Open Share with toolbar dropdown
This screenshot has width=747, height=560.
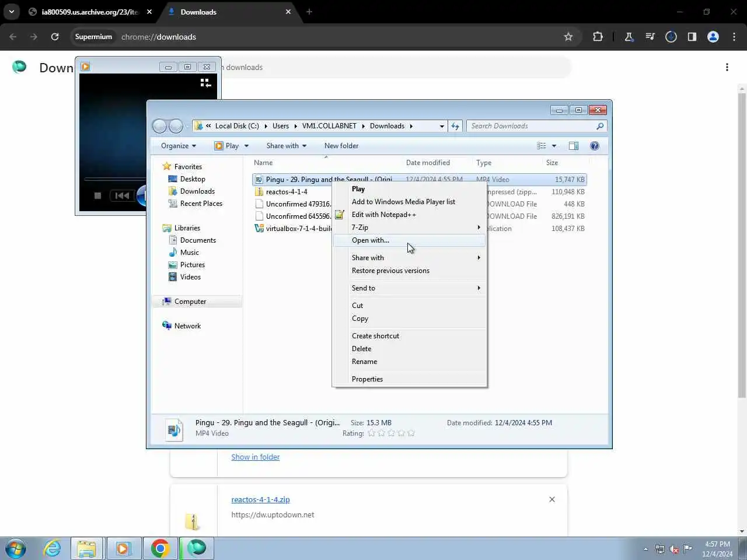pos(286,146)
